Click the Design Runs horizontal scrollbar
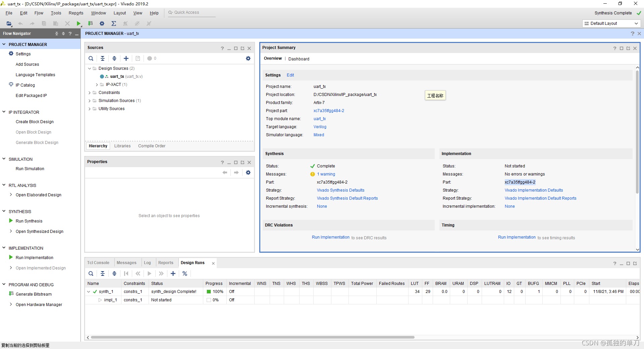The image size is (644, 349). point(253,337)
